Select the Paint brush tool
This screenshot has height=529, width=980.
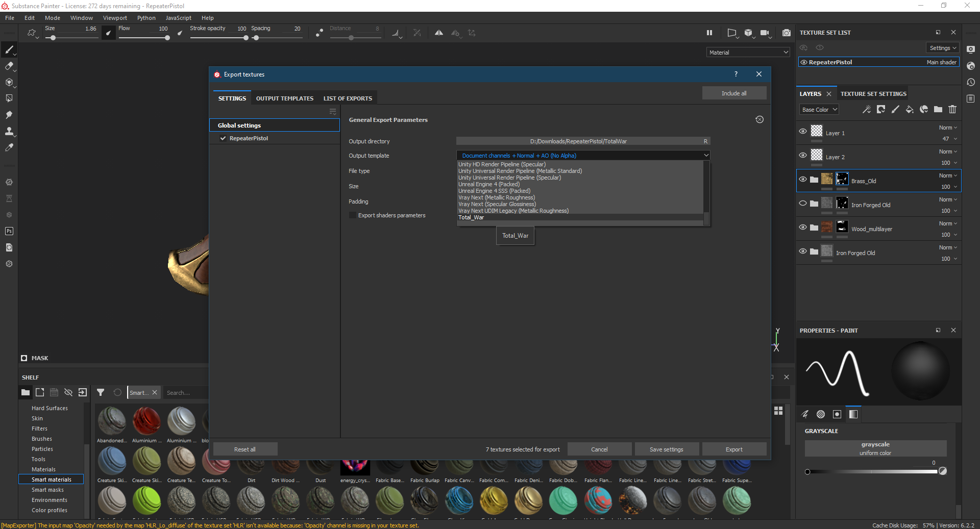click(x=9, y=49)
